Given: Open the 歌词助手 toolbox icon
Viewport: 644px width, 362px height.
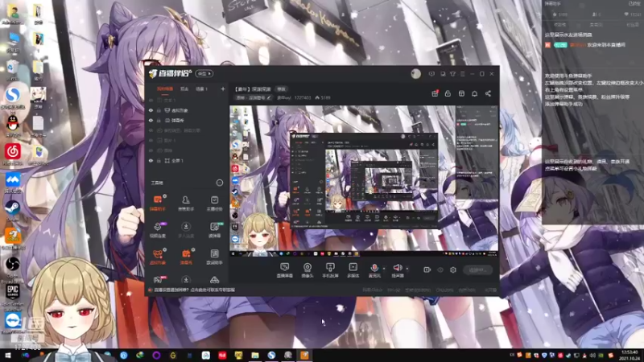Looking at the screenshot, I should (x=214, y=257).
